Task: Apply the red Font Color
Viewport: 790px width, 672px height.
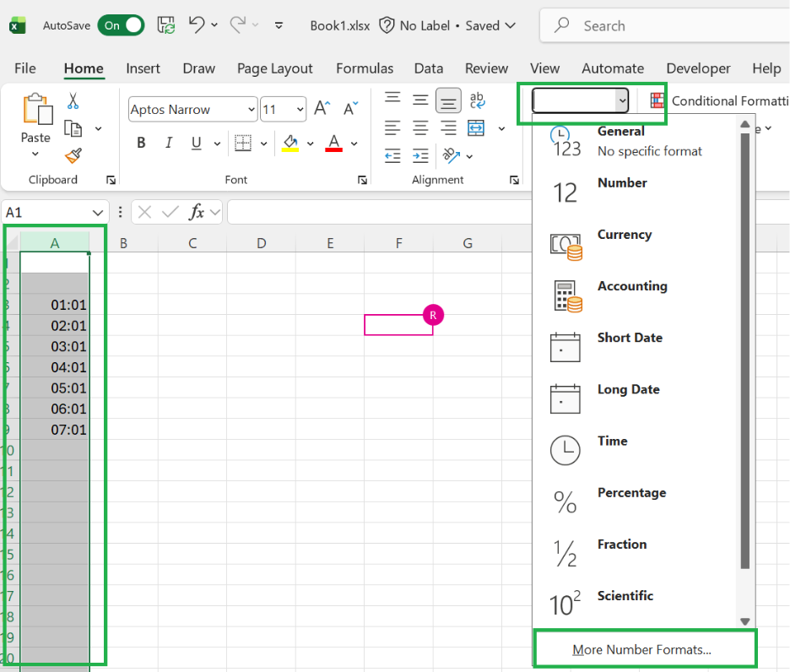Action: 333,144
